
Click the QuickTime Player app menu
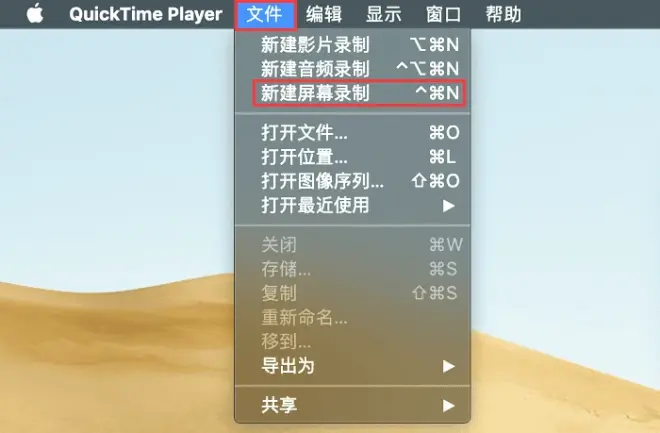pyautogui.click(x=146, y=14)
